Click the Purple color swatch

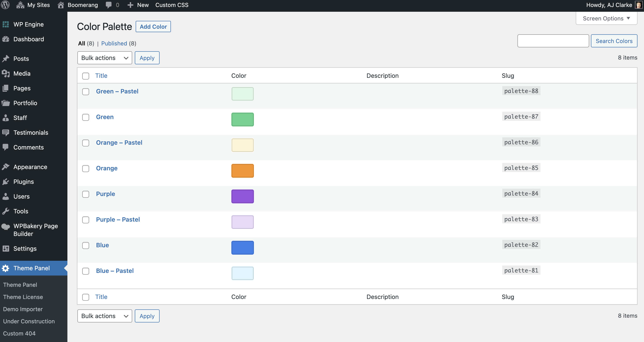tap(242, 196)
